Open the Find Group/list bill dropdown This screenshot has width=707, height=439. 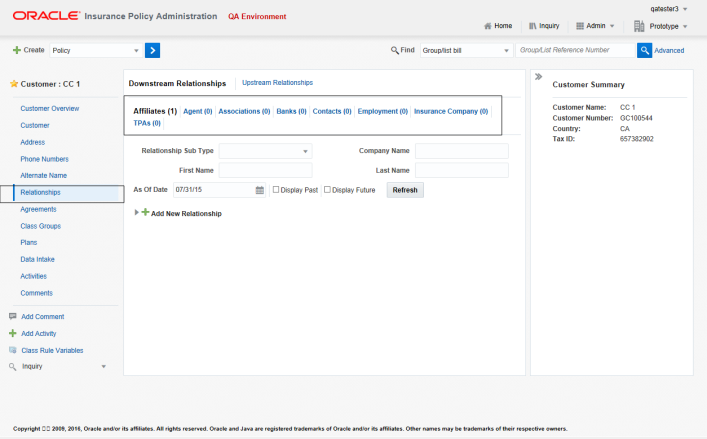466,50
